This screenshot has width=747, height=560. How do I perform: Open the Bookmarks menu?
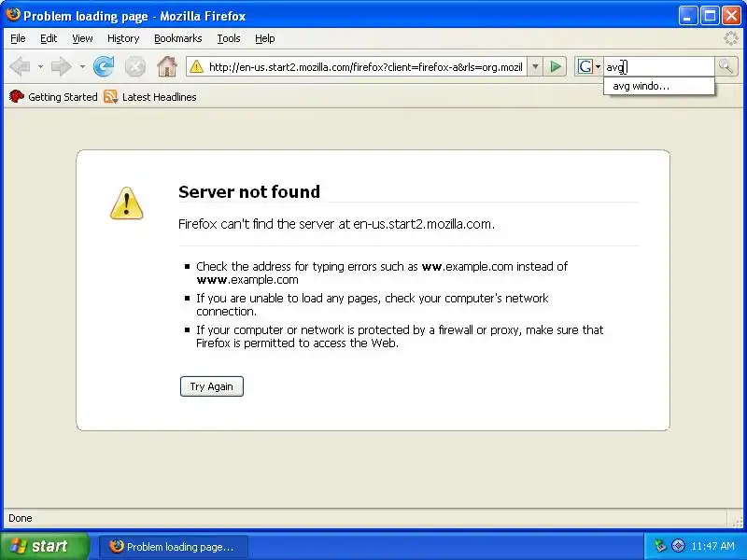click(178, 38)
